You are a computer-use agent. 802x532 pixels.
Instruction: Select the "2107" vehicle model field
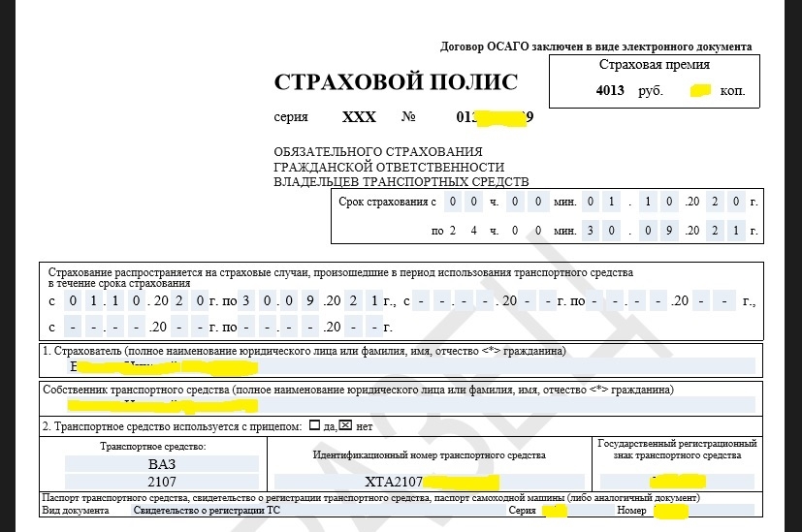click(162, 482)
